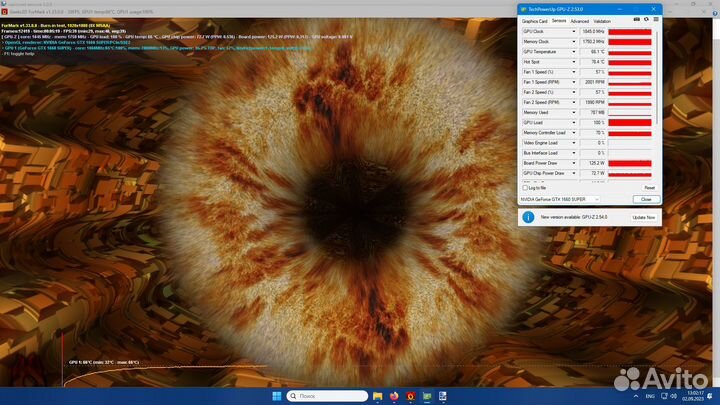Enable the Log to file checkbox
The width and height of the screenshot is (720, 405).
point(526,187)
